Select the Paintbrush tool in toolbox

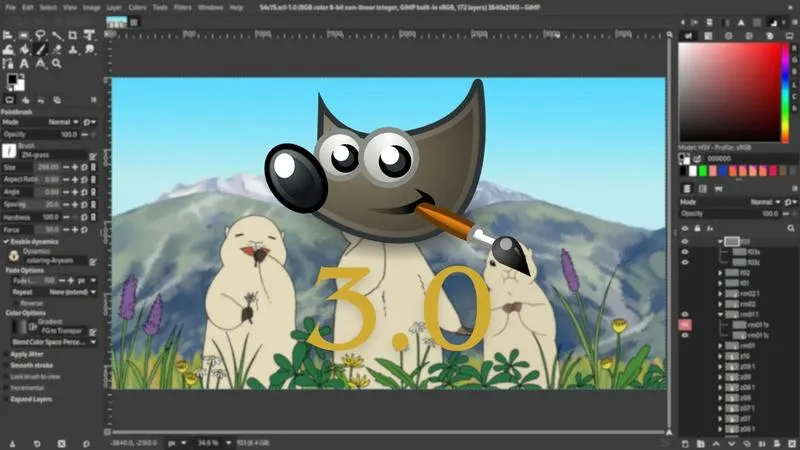tap(40, 49)
